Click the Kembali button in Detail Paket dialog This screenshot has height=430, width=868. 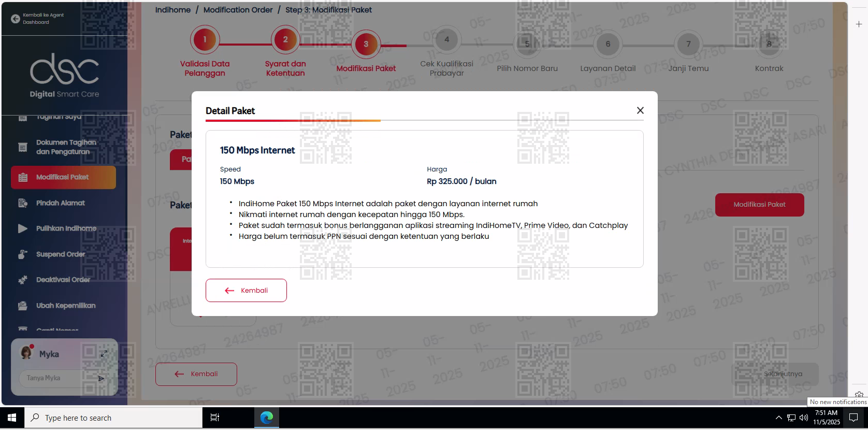pos(246,290)
